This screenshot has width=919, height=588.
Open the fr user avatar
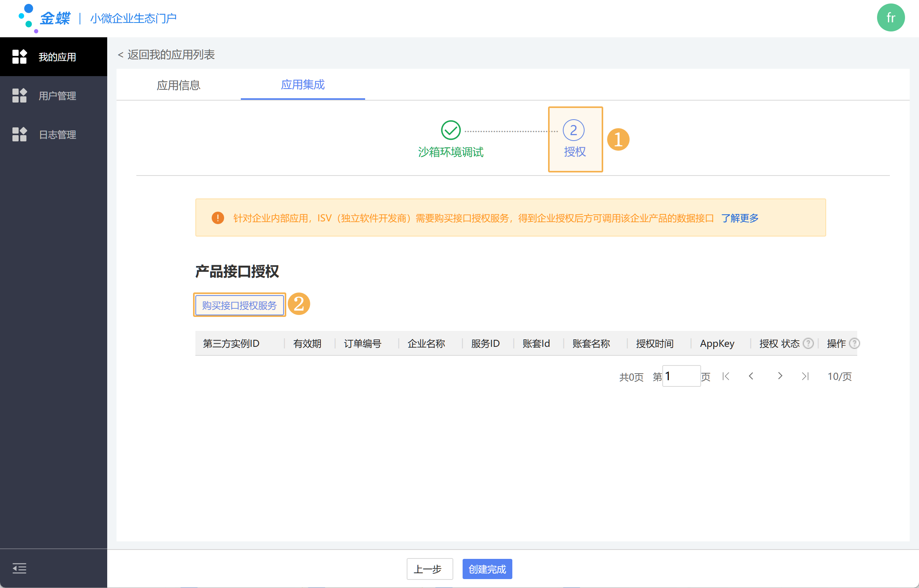(x=891, y=18)
